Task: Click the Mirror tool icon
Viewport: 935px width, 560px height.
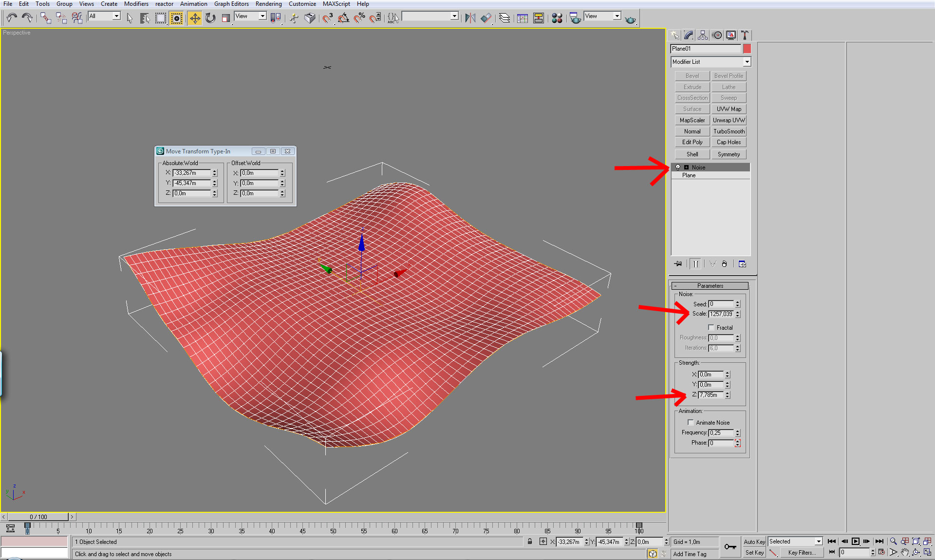Action: tap(470, 19)
